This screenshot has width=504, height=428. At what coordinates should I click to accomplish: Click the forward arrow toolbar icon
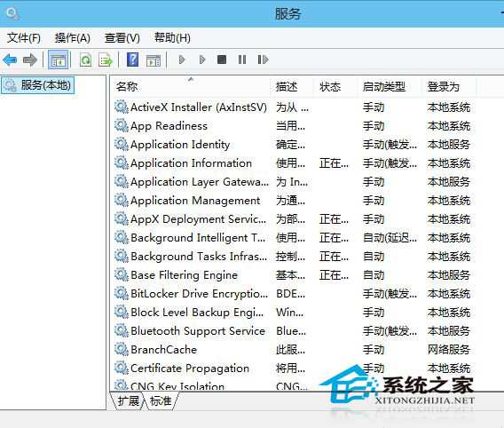(x=30, y=59)
